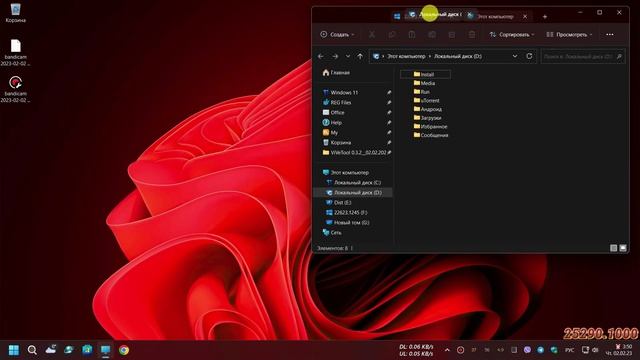Select the Андроид folder
This screenshot has height=360, width=640.
point(427,109)
